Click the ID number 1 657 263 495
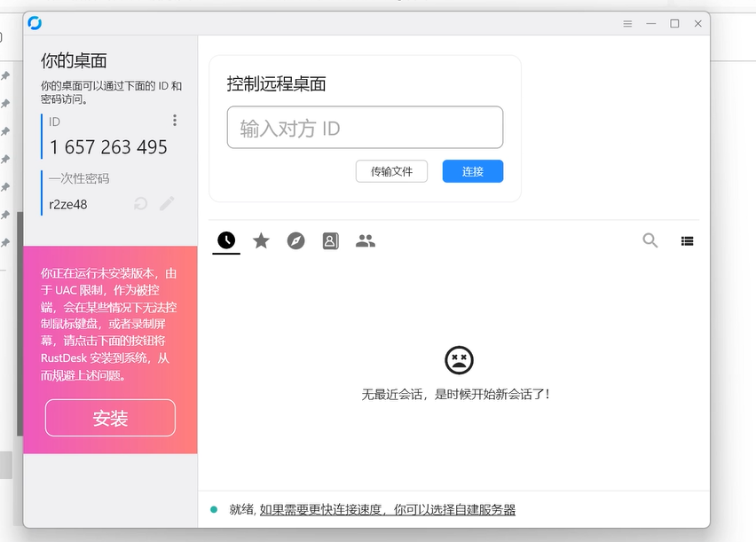Image resolution: width=756 pixels, height=542 pixels. (108, 147)
